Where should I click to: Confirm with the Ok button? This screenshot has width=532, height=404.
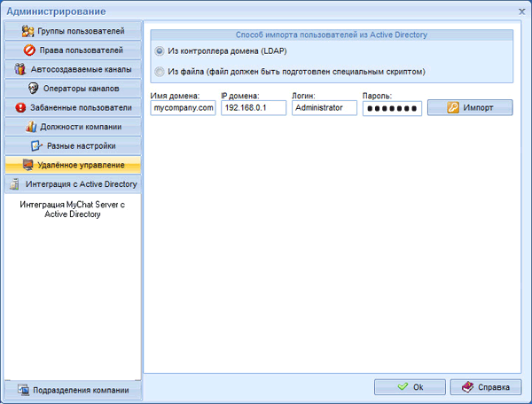(x=410, y=386)
